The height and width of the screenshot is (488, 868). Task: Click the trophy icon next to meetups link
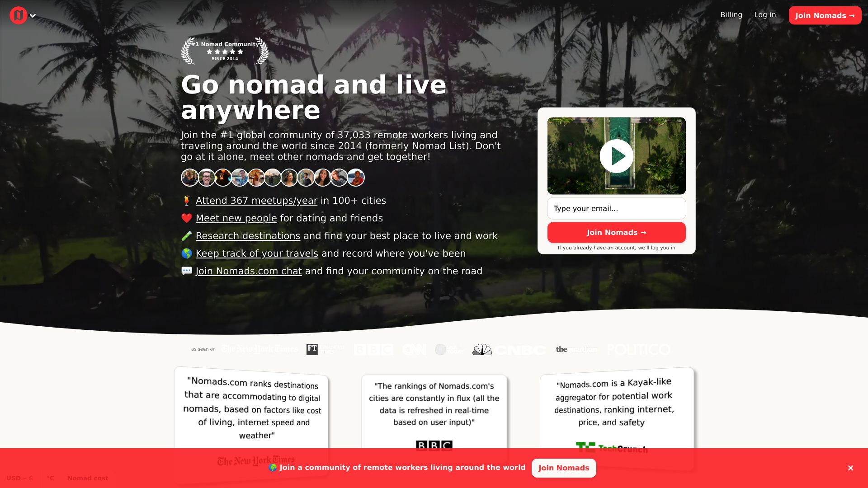[x=187, y=200]
